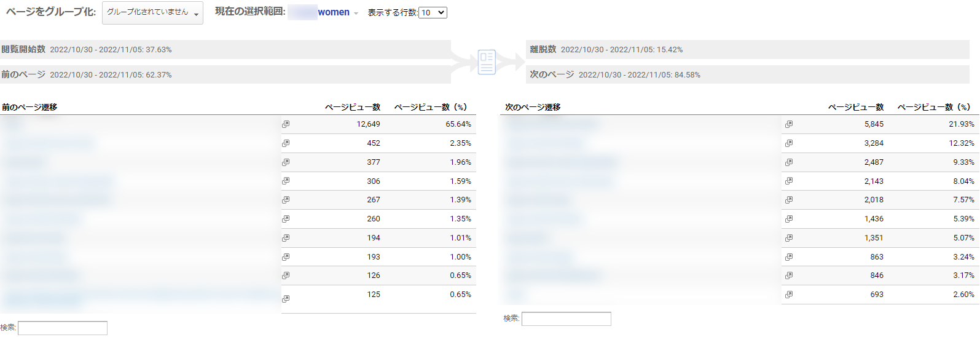
Task: Open external link icon beside 12,649 pageviews row
Action: 286,124
